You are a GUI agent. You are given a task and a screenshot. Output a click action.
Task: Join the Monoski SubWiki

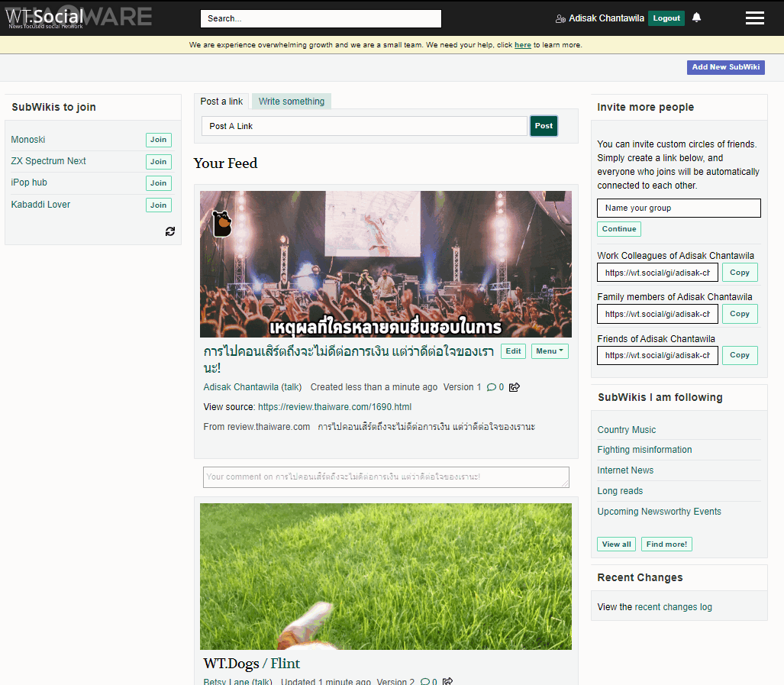tap(158, 140)
